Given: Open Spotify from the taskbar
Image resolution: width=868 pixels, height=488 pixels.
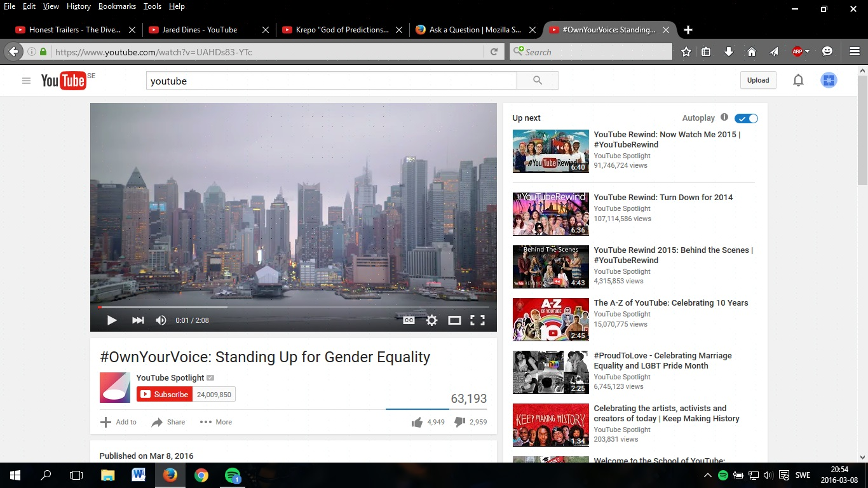Looking at the screenshot, I should coord(233,475).
